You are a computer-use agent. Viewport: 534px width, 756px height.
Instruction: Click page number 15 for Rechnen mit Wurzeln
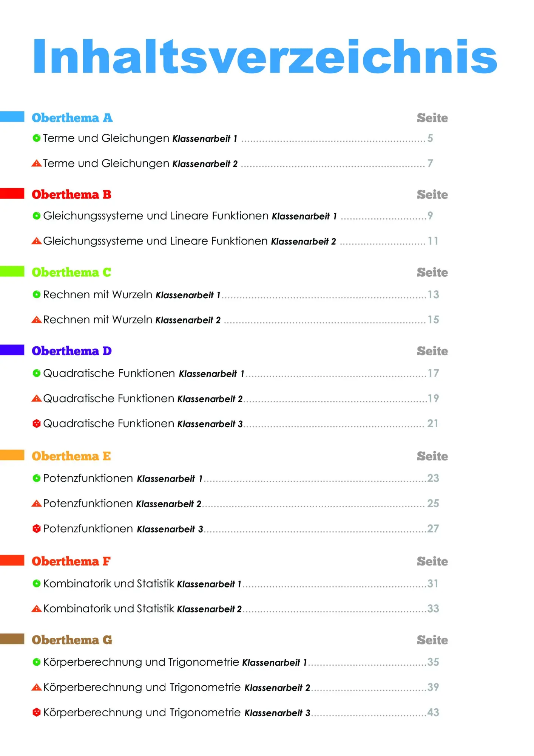click(x=433, y=320)
